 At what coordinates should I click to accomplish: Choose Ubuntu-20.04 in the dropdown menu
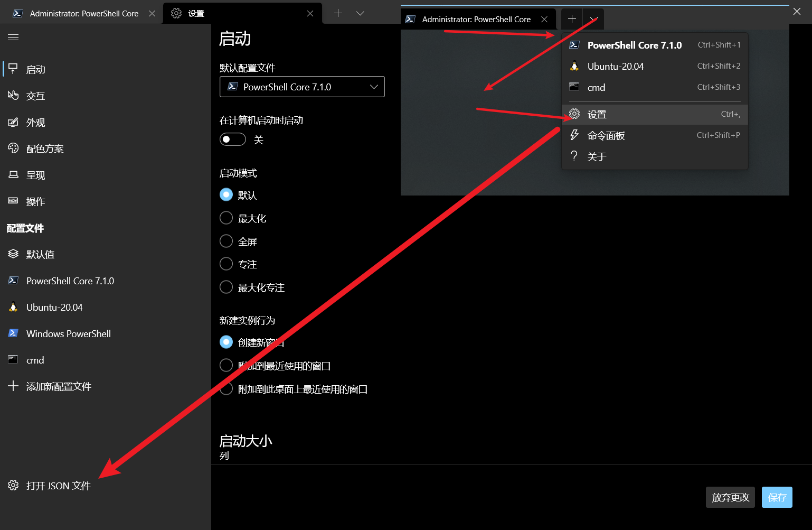pyautogui.click(x=655, y=66)
